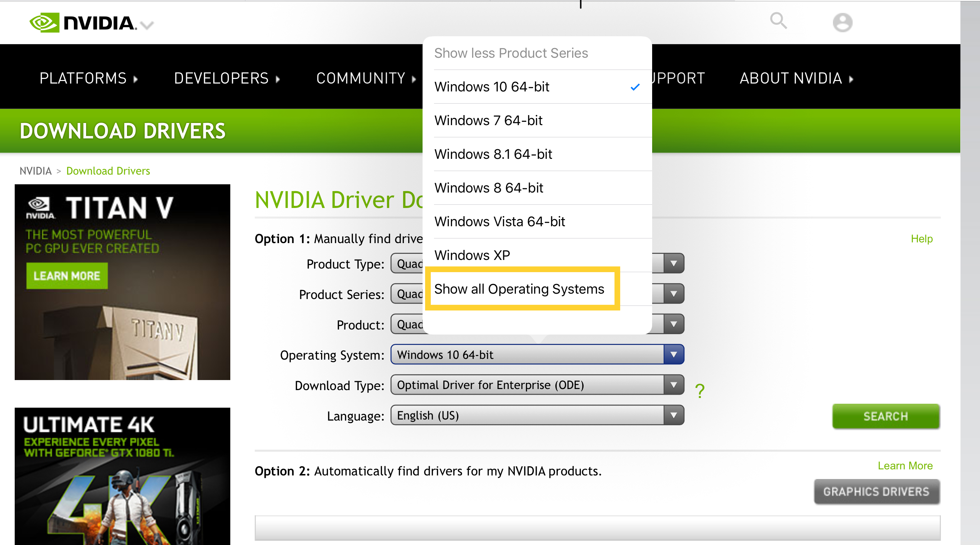Open the ABOUT NVIDIA menu
980x545 pixels.
pyautogui.click(x=796, y=79)
